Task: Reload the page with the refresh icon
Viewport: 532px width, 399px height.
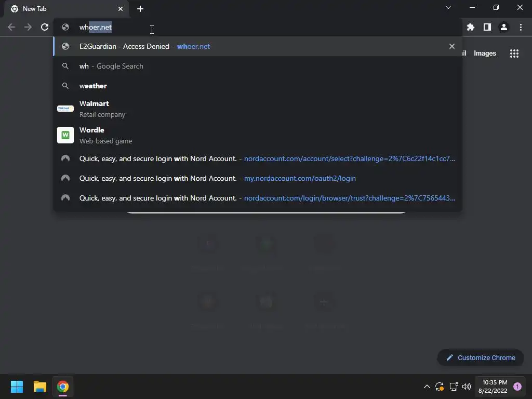Action: pyautogui.click(x=45, y=27)
